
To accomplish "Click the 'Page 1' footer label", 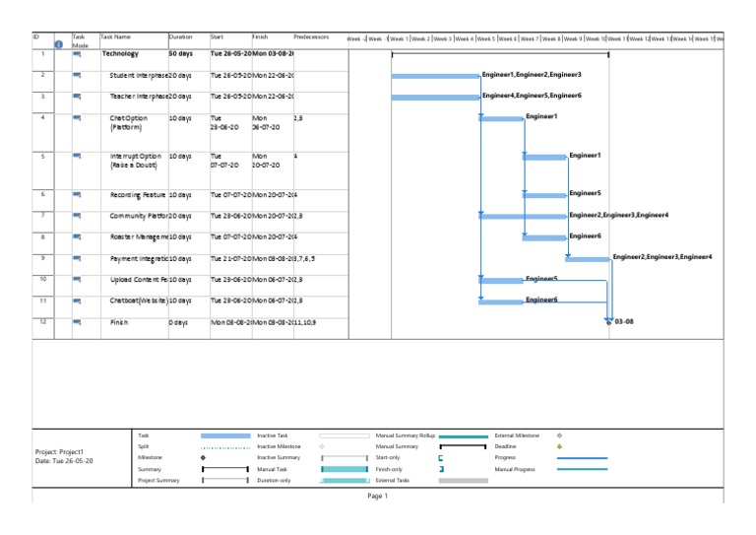I will pyautogui.click(x=378, y=496).
